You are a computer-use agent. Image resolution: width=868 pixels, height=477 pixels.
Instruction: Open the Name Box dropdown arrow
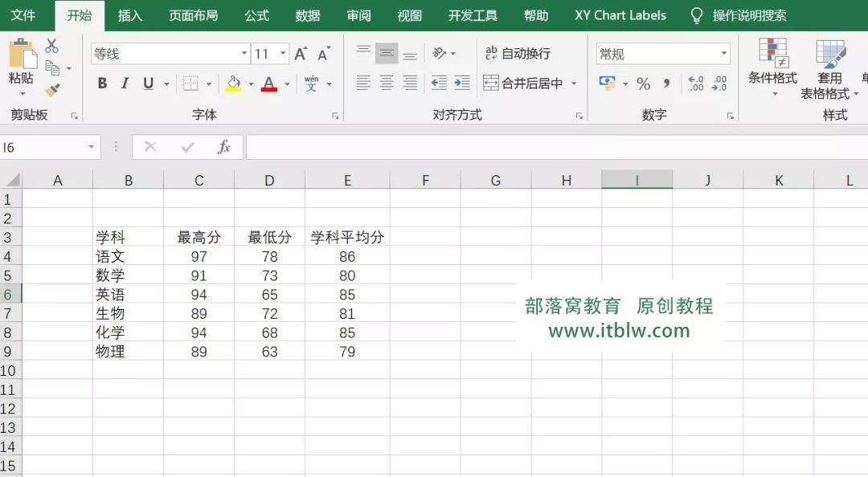tap(92, 147)
